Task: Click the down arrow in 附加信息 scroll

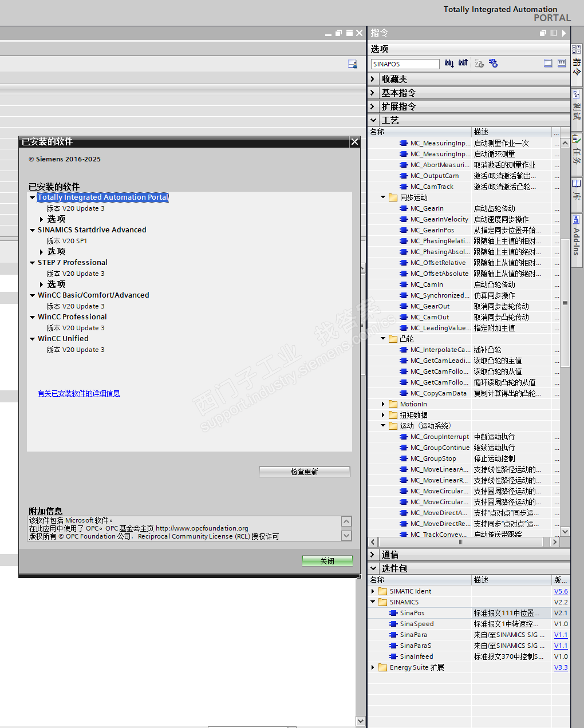Action: point(346,536)
